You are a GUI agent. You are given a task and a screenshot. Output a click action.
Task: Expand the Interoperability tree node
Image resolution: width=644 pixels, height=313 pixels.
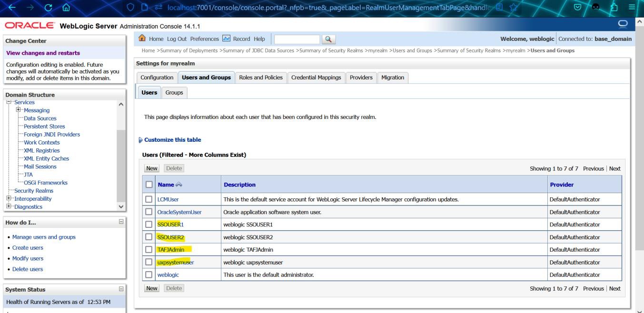point(8,199)
